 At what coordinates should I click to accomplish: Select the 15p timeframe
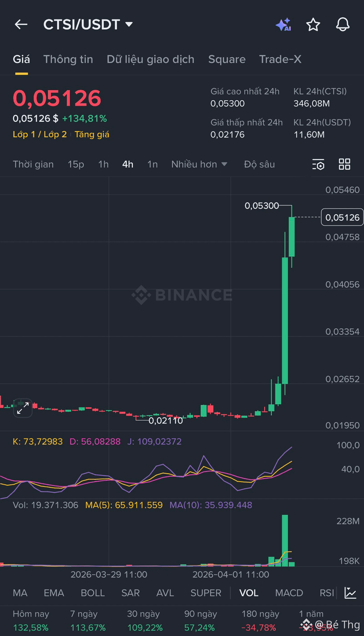pyautogui.click(x=76, y=164)
